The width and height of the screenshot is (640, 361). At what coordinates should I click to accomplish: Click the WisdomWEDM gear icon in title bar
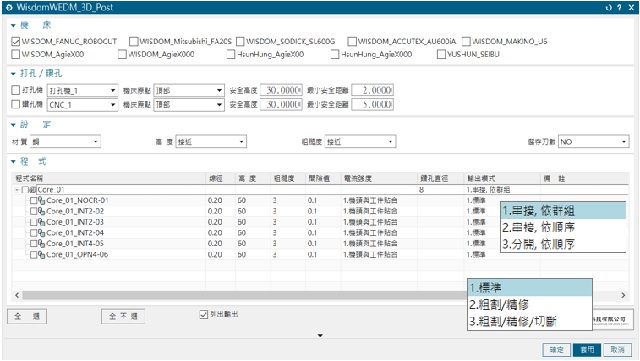click(10, 7)
